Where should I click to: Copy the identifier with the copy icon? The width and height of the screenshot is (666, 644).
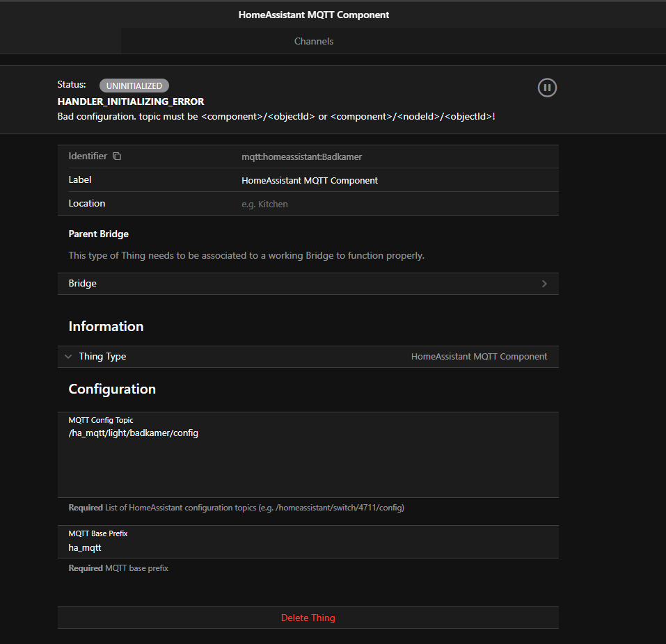(x=117, y=156)
